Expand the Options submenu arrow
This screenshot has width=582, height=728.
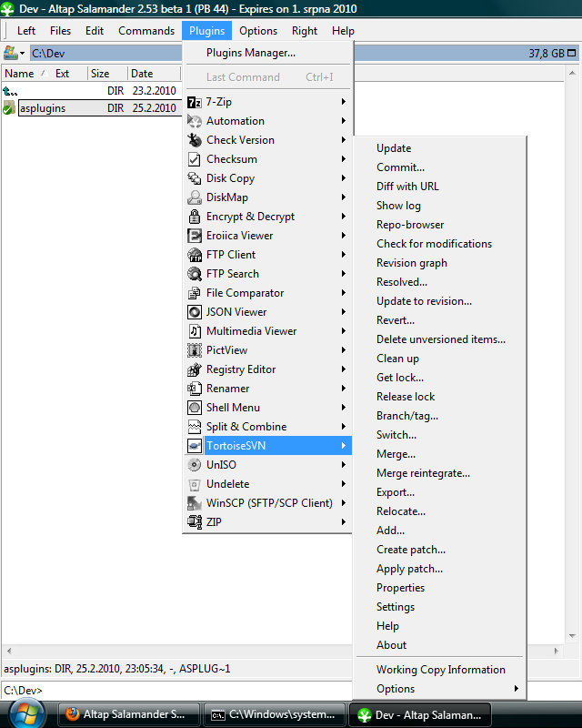pos(517,689)
